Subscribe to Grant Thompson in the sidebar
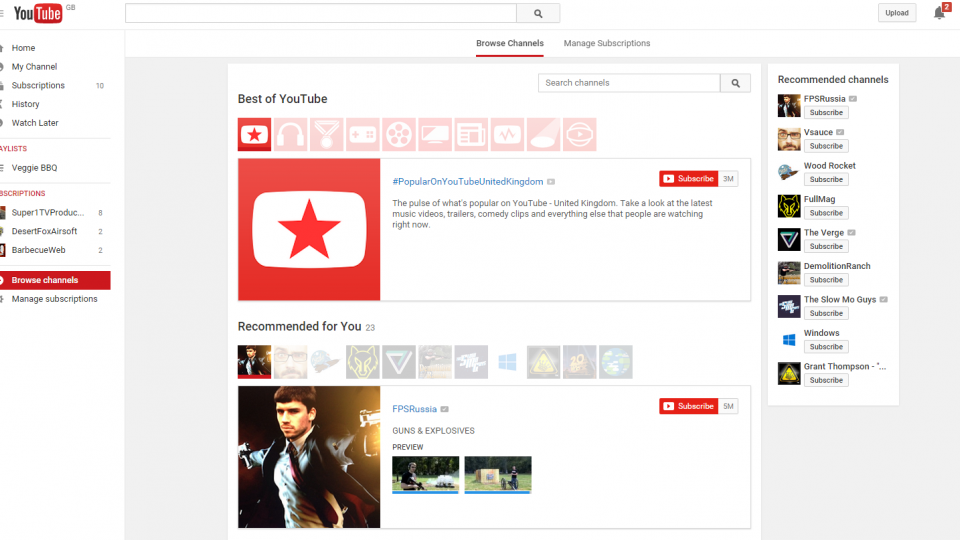This screenshot has height=540, width=960. 826,380
